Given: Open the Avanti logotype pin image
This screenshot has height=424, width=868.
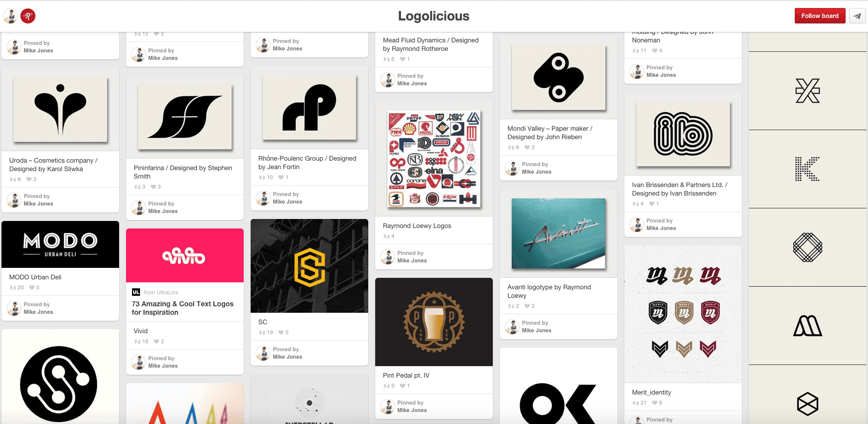Looking at the screenshot, I should click(558, 233).
